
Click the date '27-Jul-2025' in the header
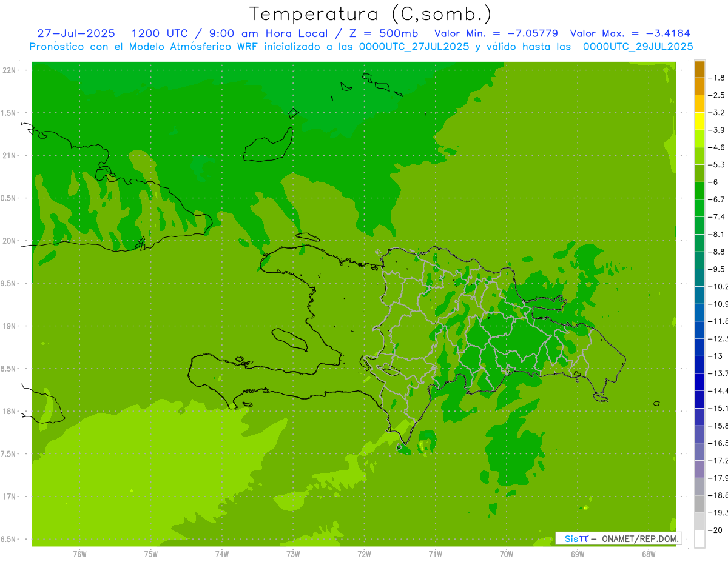pos(76,33)
